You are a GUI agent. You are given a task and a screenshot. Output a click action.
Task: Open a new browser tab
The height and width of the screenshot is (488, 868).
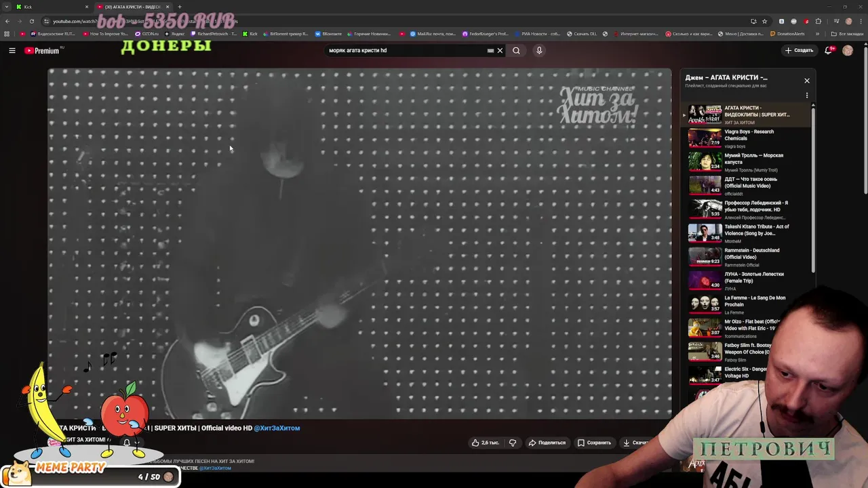tap(180, 7)
